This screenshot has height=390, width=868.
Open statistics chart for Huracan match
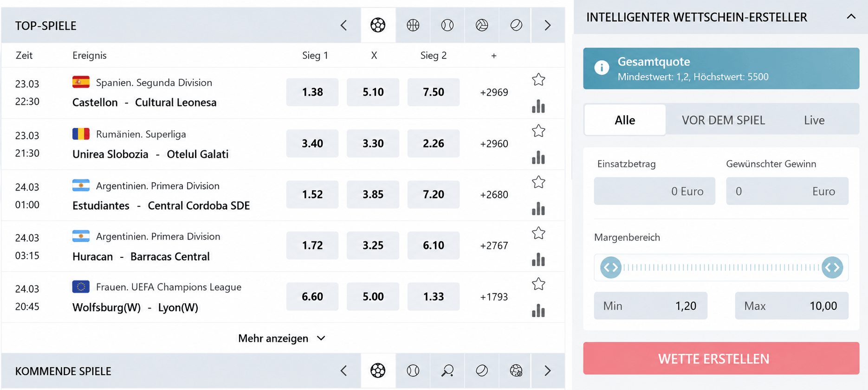[x=538, y=259]
